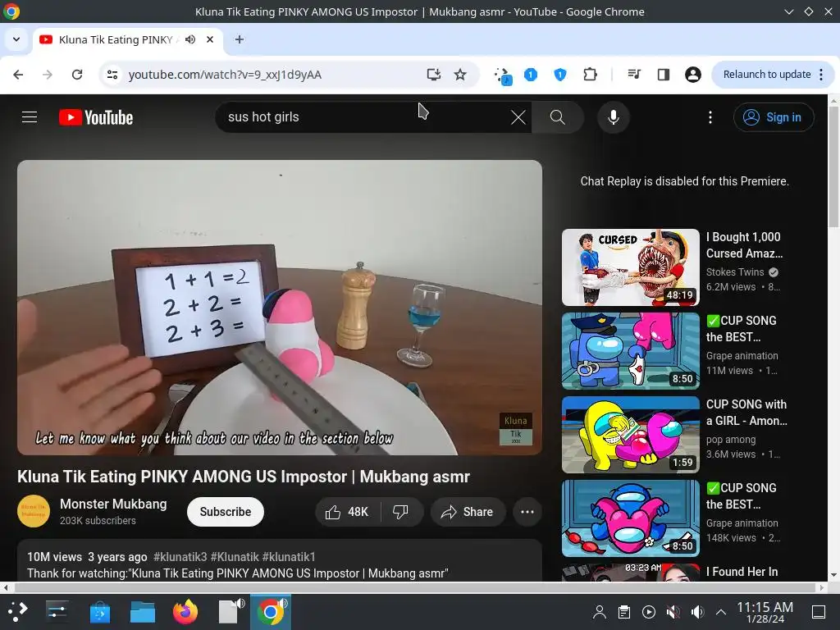Clear the search box text
Screen dimensions: 840x630
click(x=518, y=117)
